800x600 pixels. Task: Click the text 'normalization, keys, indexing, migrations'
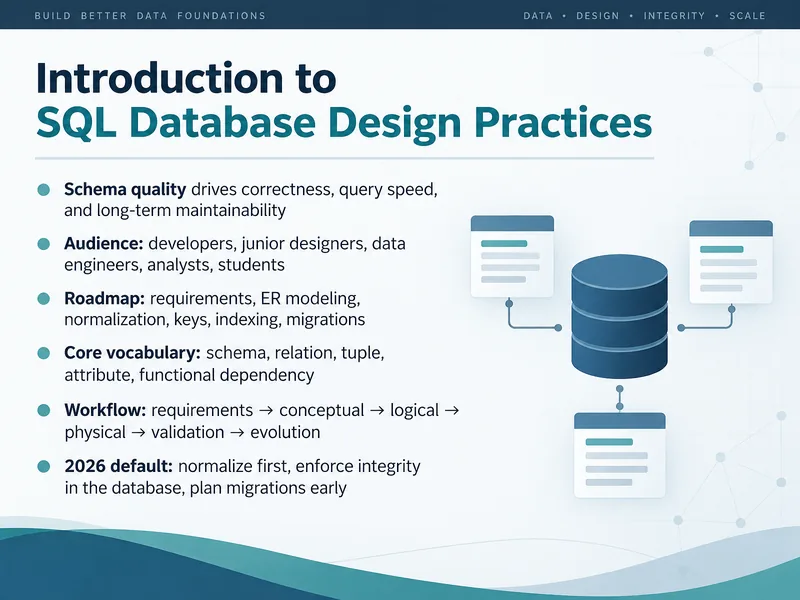(215, 320)
